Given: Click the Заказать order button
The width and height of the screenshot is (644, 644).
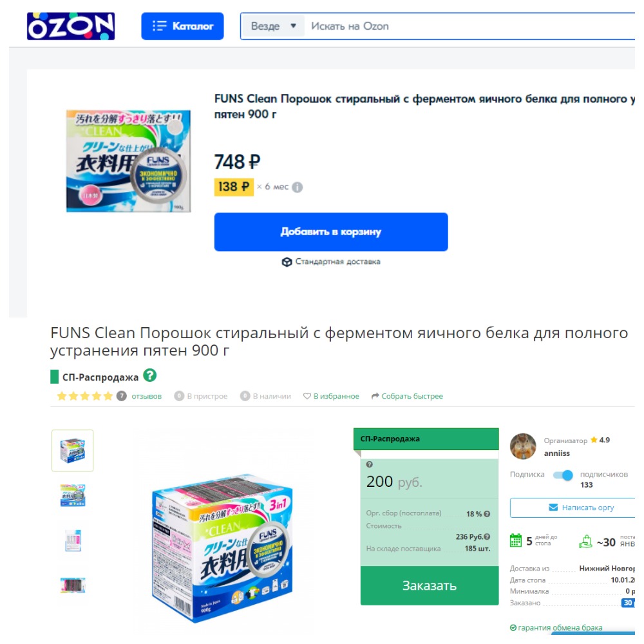Looking at the screenshot, I should coord(430,585).
